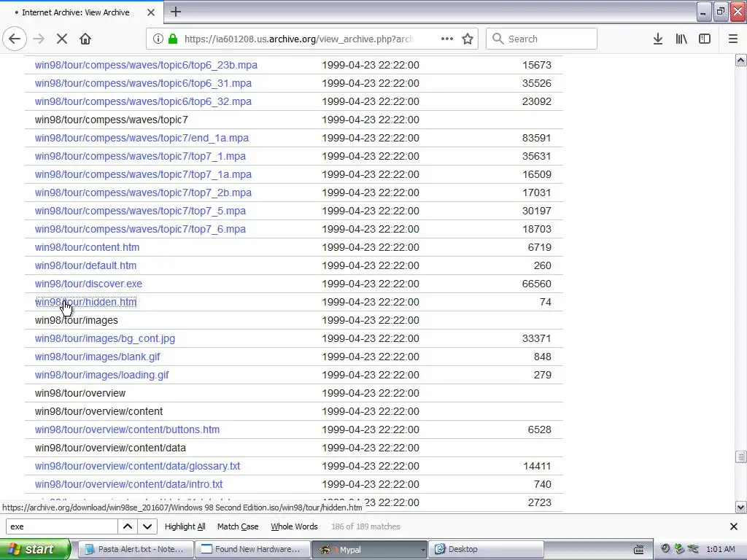Click the file size 66560
Image resolution: width=747 pixels, height=560 pixels.
pos(536,284)
